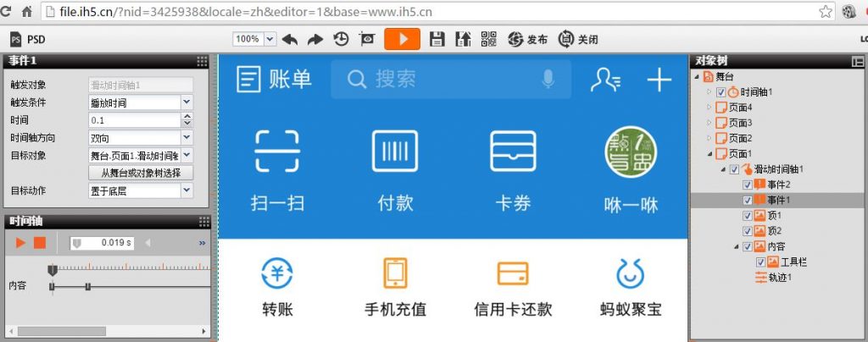Screen dimensions: 868x342
Task: Open the 时间轴方向 dropdown
Action: pyautogui.click(x=186, y=137)
